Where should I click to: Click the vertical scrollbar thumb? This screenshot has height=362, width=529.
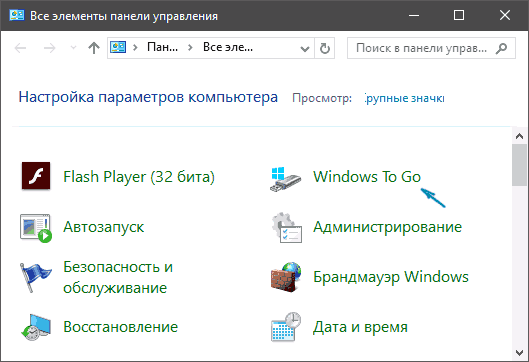pos(520,165)
